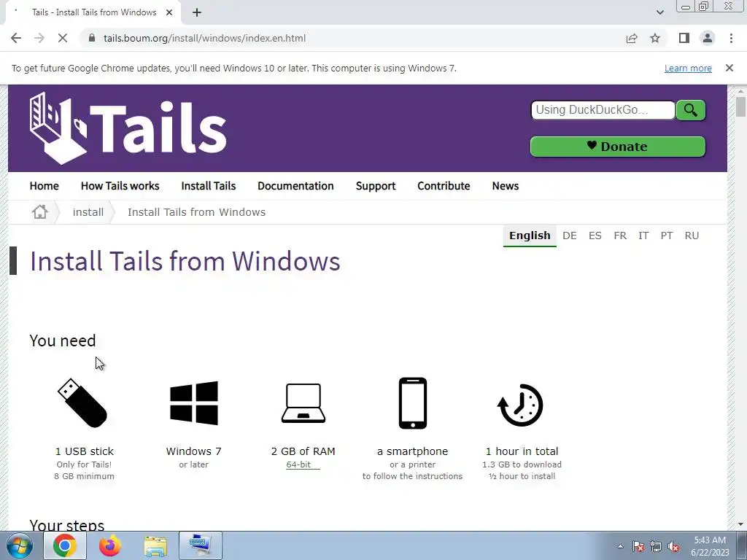The height and width of the screenshot is (560, 747).
Task: Open How Tails works menu item
Action: (120, 186)
